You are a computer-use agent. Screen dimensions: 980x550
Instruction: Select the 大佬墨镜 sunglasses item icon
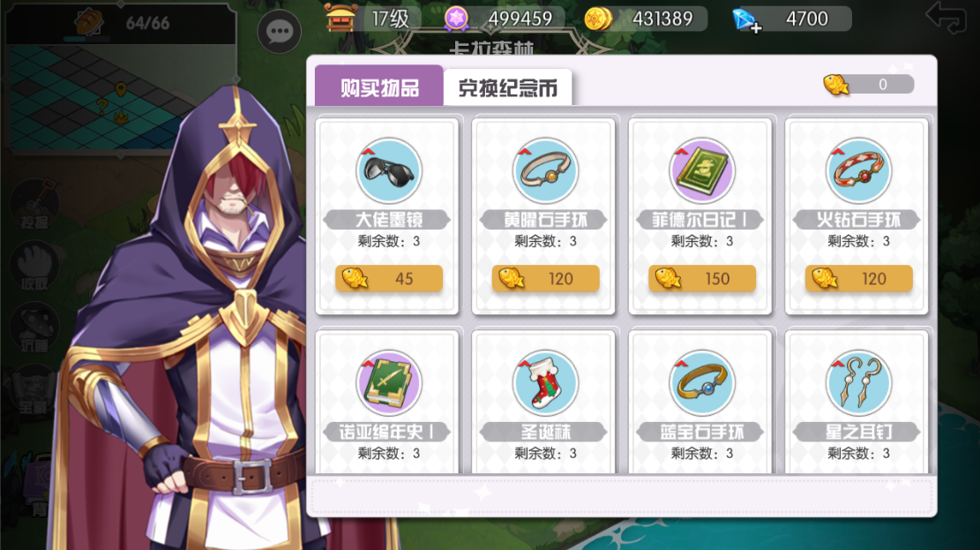[x=389, y=170]
